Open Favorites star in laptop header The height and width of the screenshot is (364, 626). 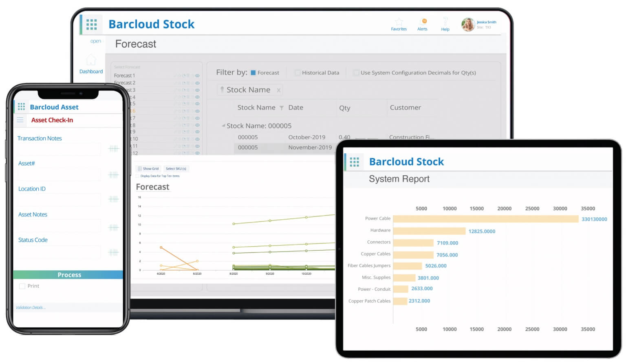pos(399,22)
